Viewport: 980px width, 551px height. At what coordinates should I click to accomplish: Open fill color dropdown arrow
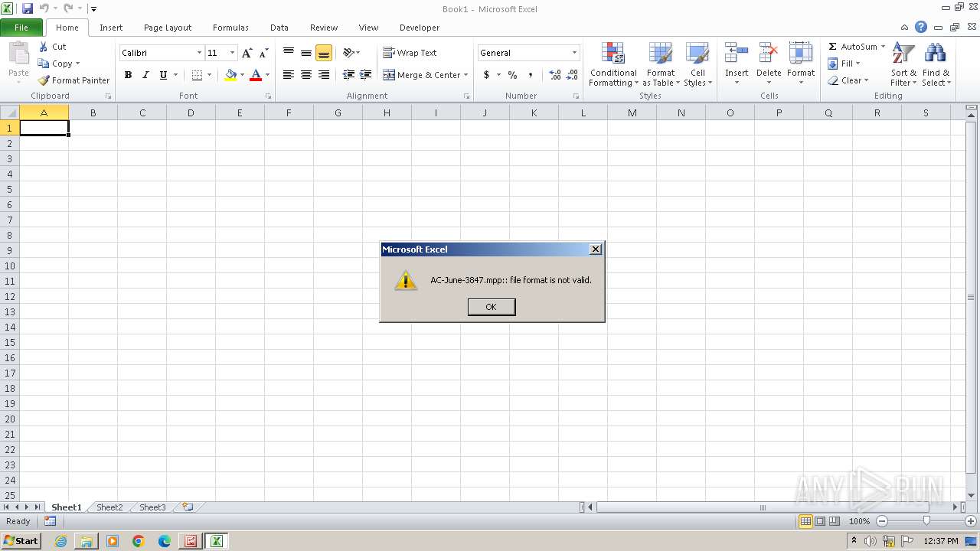pyautogui.click(x=242, y=75)
